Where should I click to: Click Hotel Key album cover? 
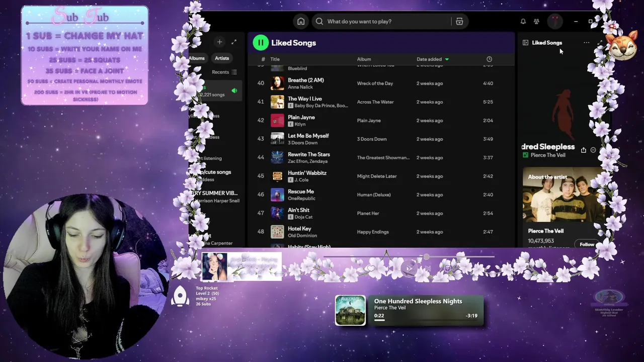(277, 232)
